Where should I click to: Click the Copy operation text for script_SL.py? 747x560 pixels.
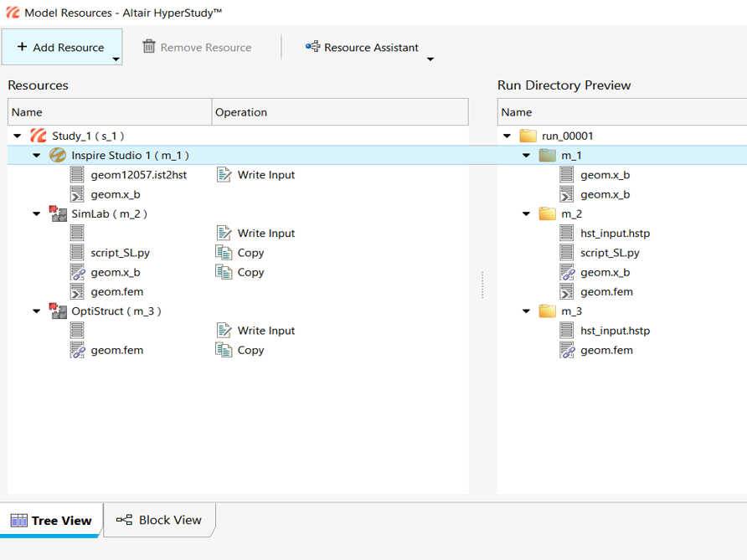pyautogui.click(x=250, y=253)
